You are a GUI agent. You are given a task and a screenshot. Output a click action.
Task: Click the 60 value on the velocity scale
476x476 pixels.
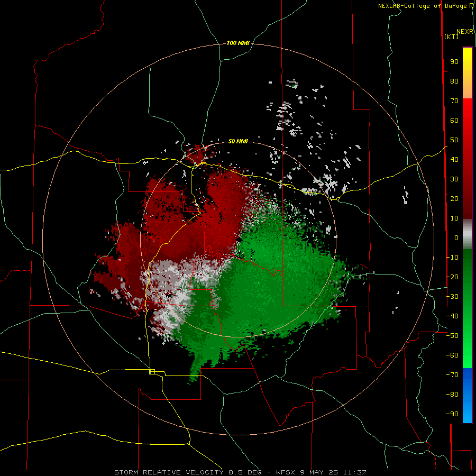pyautogui.click(x=454, y=121)
